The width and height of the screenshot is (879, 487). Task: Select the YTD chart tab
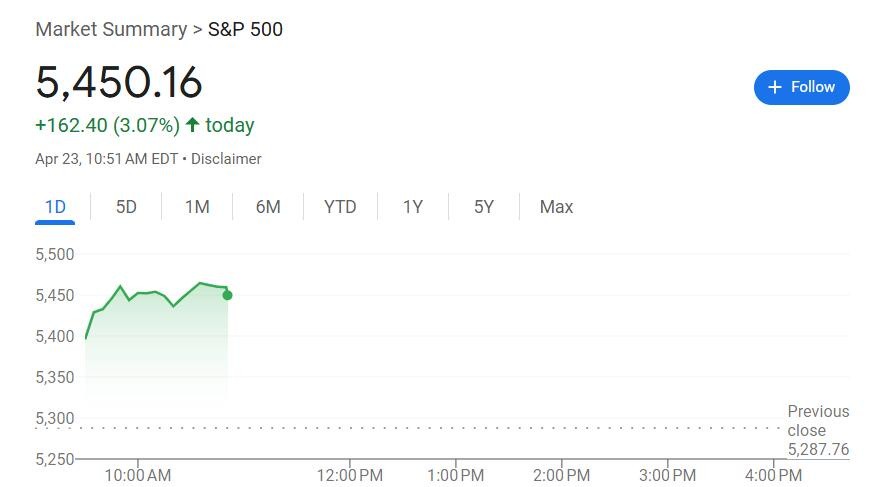pyautogui.click(x=340, y=207)
